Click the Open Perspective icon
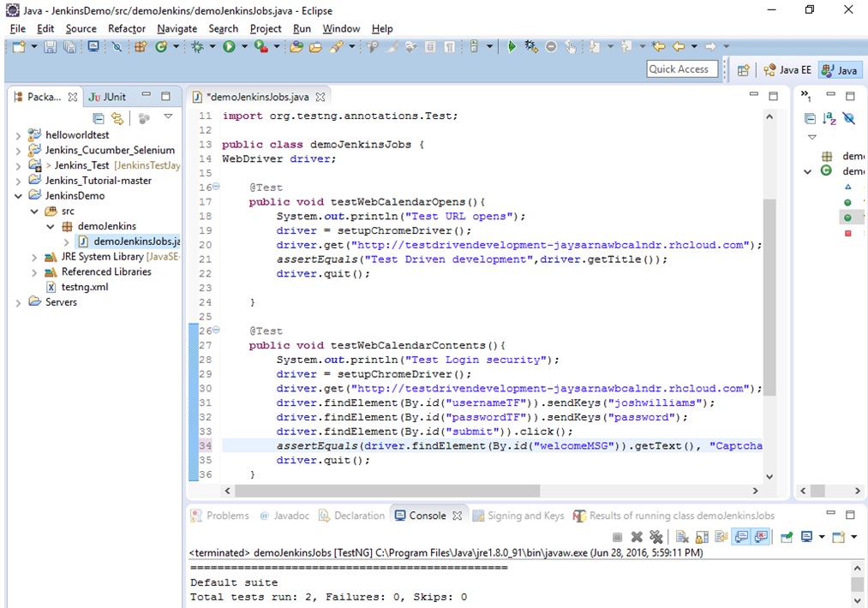This screenshot has height=608, width=868. click(x=743, y=69)
